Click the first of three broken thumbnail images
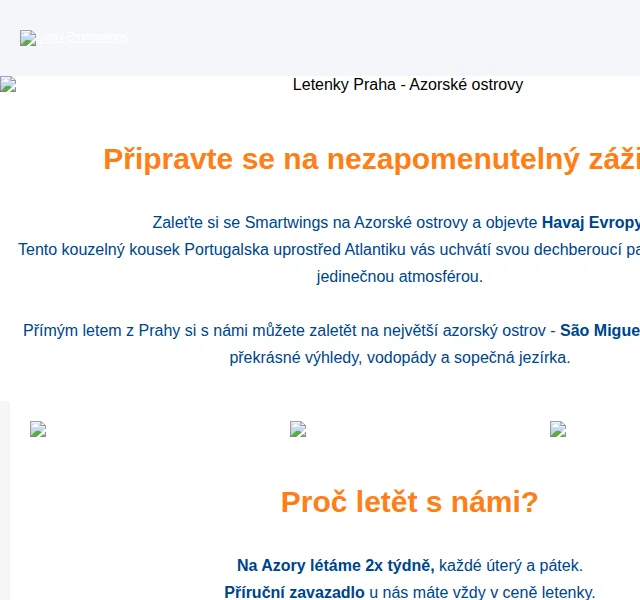The image size is (640, 600). pyautogui.click(x=38, y=429)
